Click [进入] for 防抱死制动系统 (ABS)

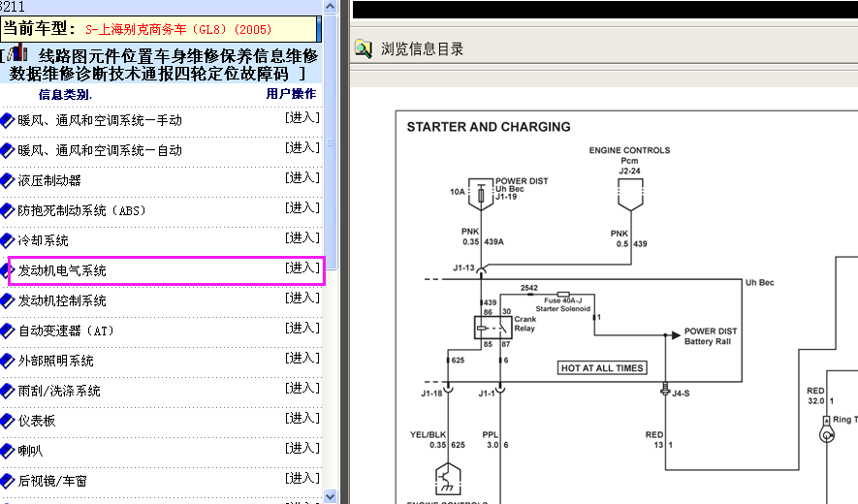[302, 208]
